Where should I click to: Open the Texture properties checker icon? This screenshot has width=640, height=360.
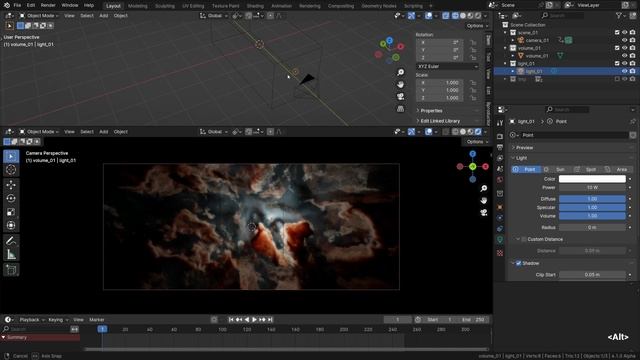(500, 253)
